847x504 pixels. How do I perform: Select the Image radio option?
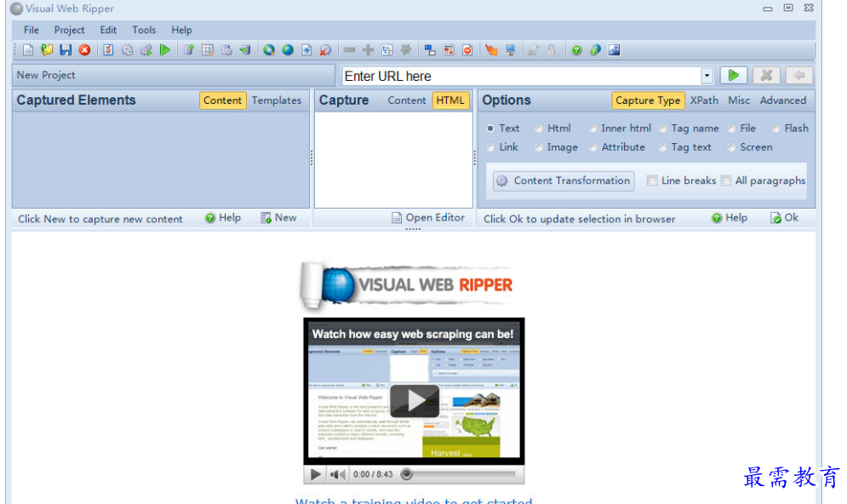[539, 147]
